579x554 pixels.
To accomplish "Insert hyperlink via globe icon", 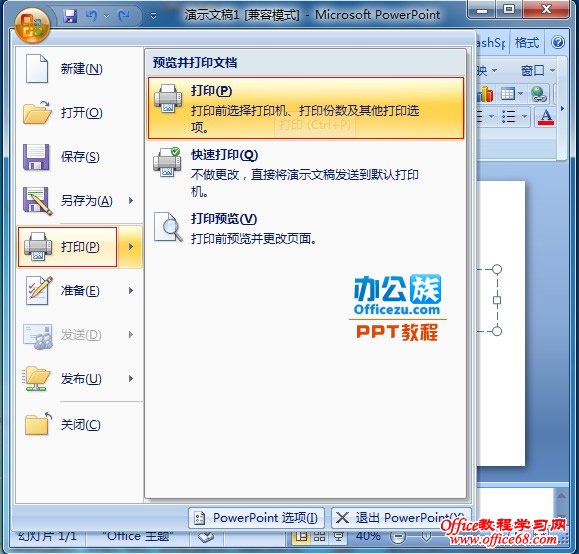I will pos(539,94).
